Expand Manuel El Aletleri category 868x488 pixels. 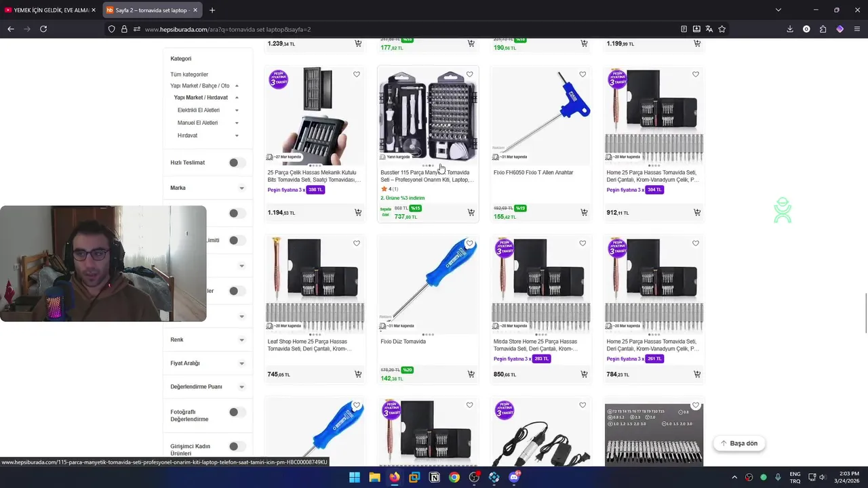(237, 123)
